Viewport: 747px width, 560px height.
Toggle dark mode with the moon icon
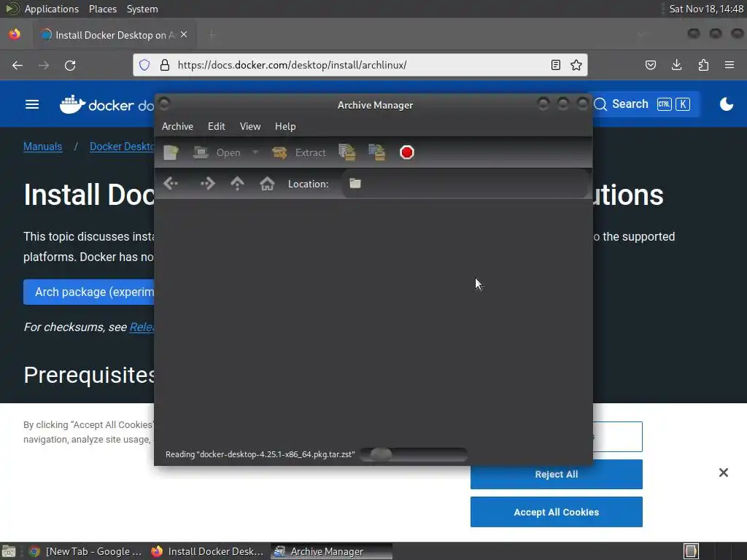(x=727, y=104)
